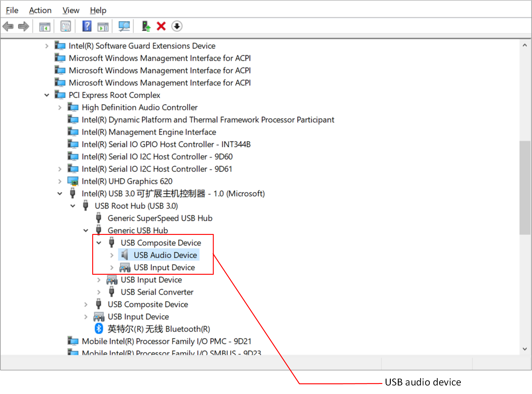Viewport: 532px width, 394px height.
Task: Expand Intel Software Guard Extensions Device
Action: coord(47,46)
